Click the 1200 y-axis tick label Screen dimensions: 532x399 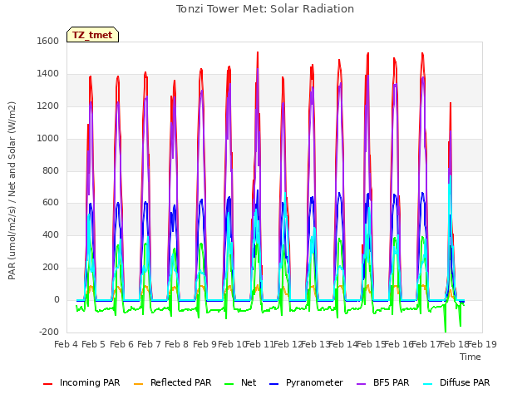pyautogui.click(x=48, y=106)
